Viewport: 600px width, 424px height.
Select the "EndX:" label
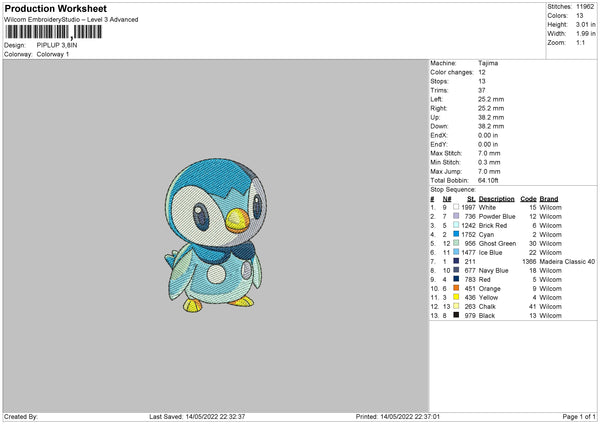point(439,135)
